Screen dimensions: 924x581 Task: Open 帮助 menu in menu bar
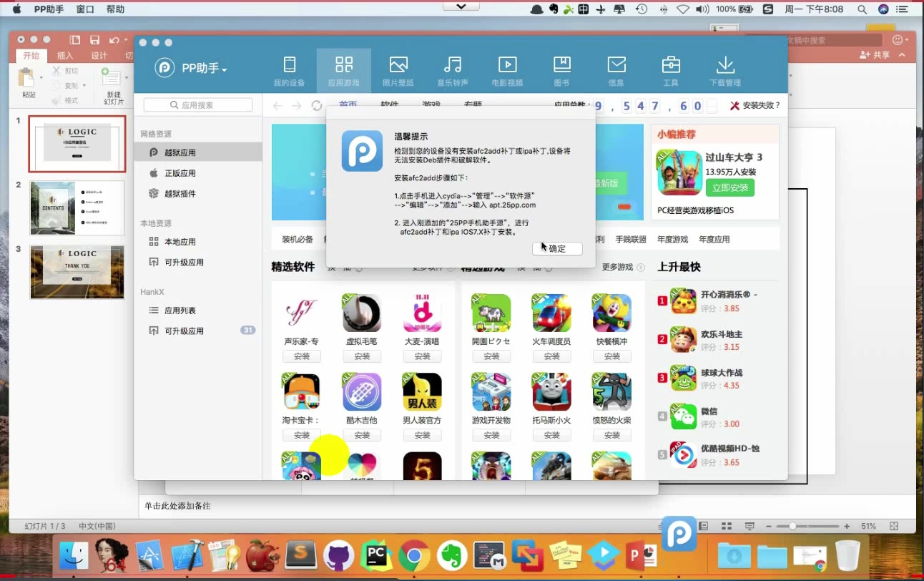(x=115, y=9)
